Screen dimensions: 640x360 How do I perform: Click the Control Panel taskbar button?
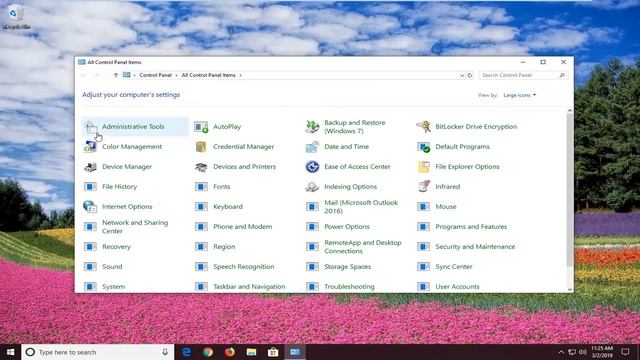[295, 352]
